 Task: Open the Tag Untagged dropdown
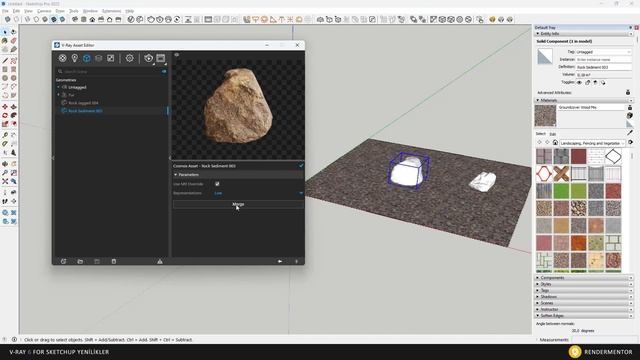pyautogui.click(x=604, y=52)
